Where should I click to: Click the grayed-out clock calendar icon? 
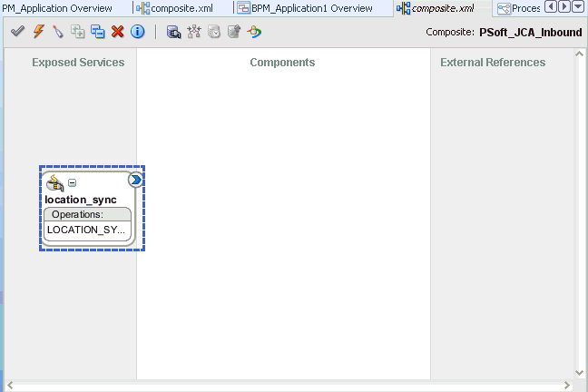[214, 33]
